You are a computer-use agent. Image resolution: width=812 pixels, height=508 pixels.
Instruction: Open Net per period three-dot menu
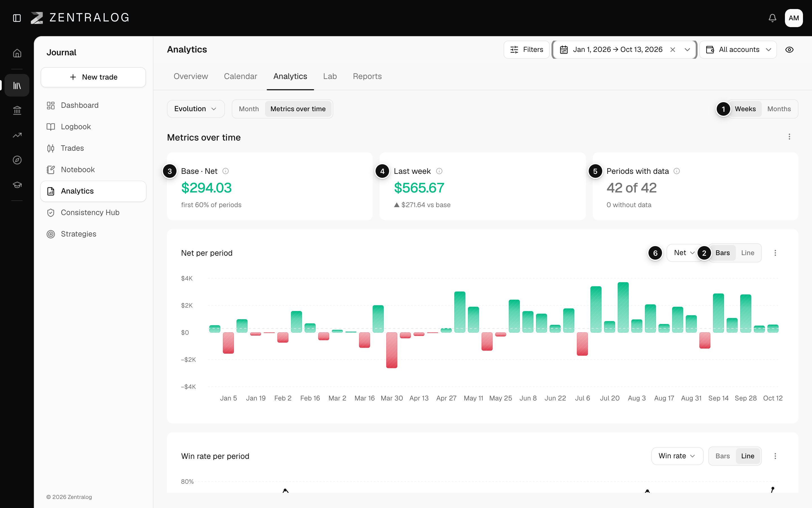(x=775, y=253)
